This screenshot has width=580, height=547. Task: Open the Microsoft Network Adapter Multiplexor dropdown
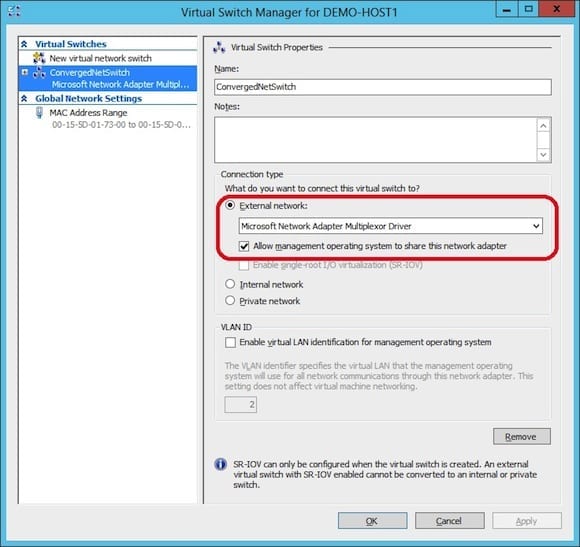coord(391,226)
